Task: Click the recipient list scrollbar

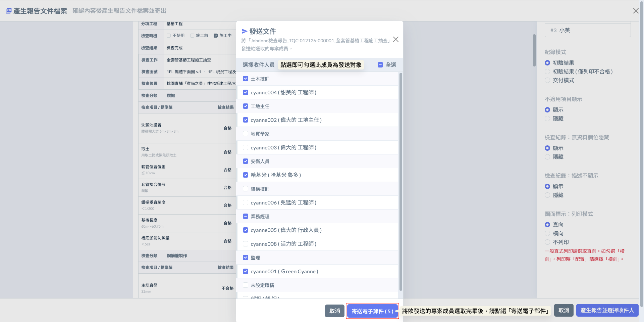Action: pyautogui.click(x=400, y=182)
